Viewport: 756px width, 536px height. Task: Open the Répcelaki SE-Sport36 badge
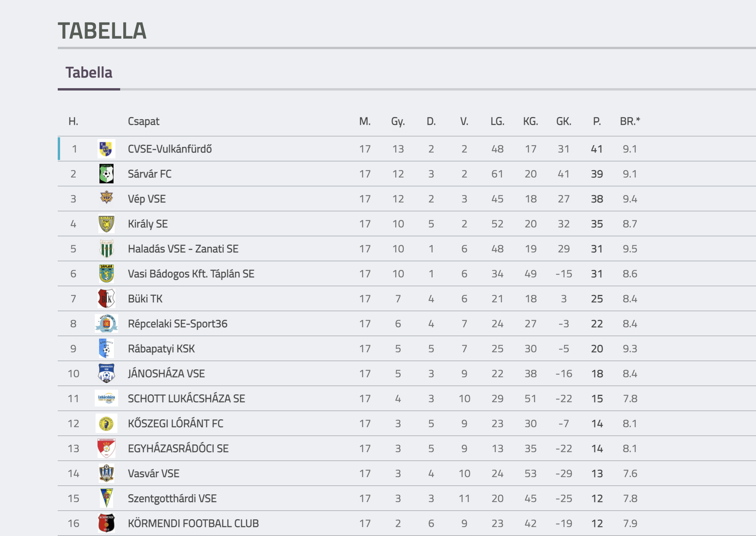pyautogui.click(x=106, y=323)
